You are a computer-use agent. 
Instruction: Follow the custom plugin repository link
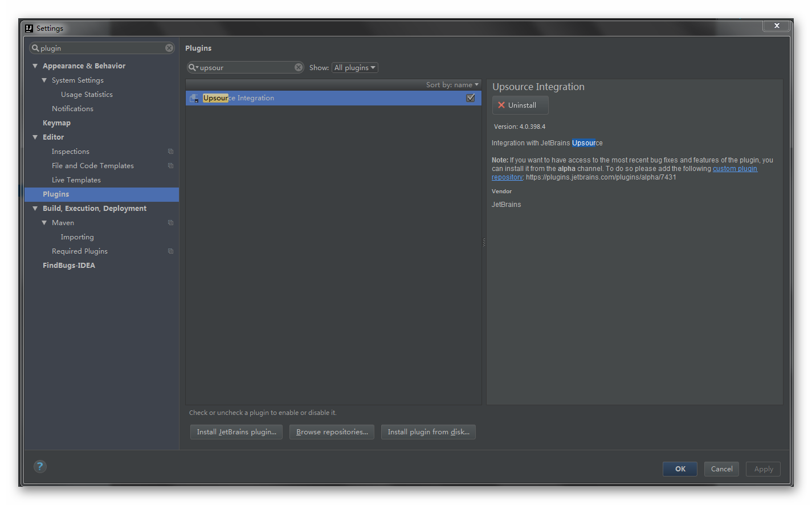pyautogui.click(x=735, y=169)
